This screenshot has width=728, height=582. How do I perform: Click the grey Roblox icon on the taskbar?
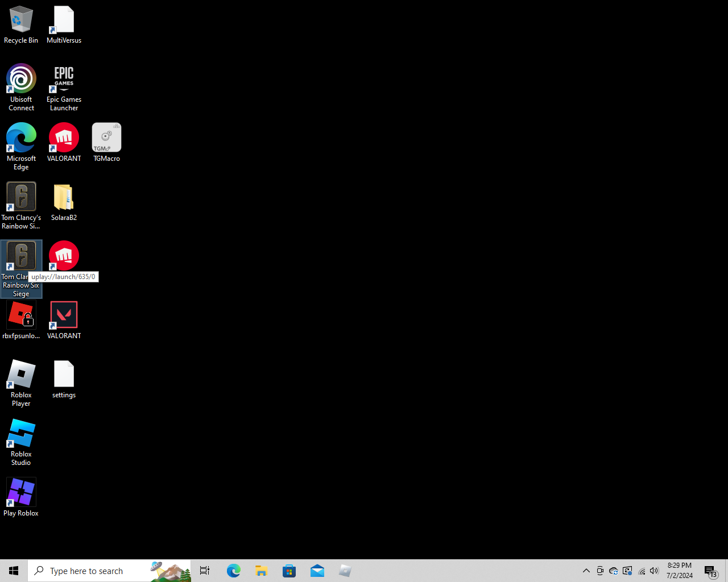(345, 571)
